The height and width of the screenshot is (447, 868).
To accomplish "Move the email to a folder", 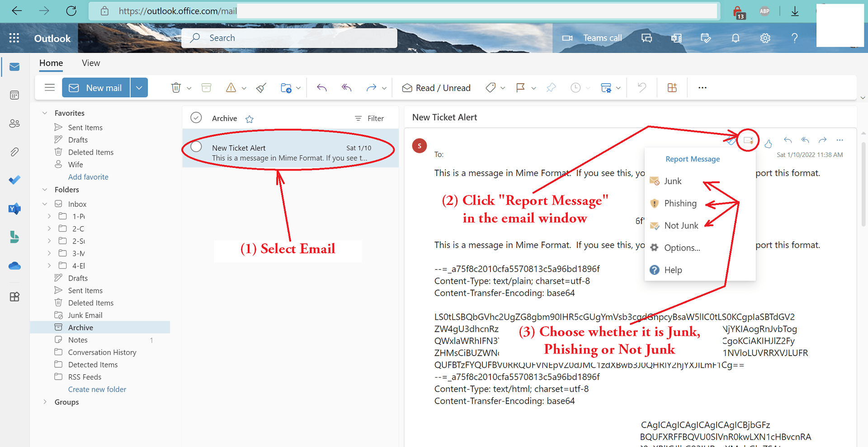I will pyautogui.click(x=286, y=88).
